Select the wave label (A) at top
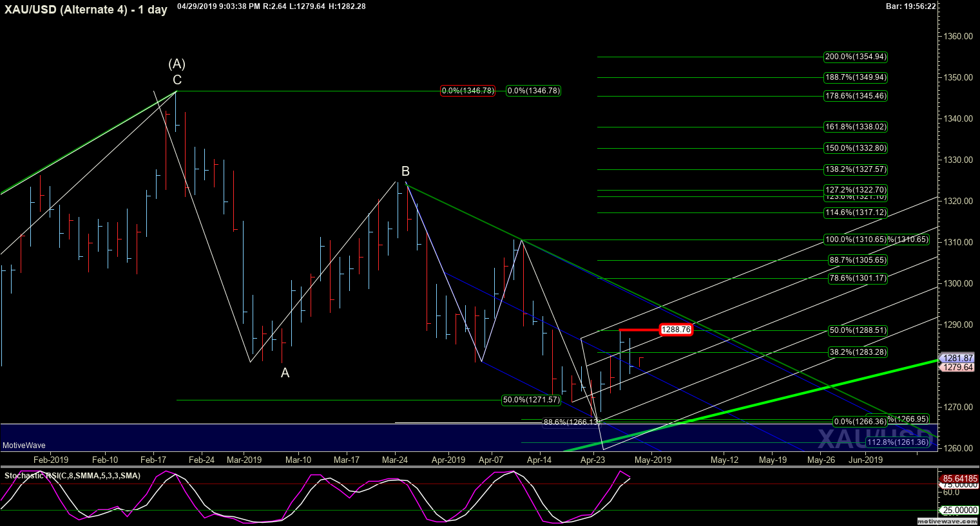Screen dimensions: 980x526 (177, 64)
